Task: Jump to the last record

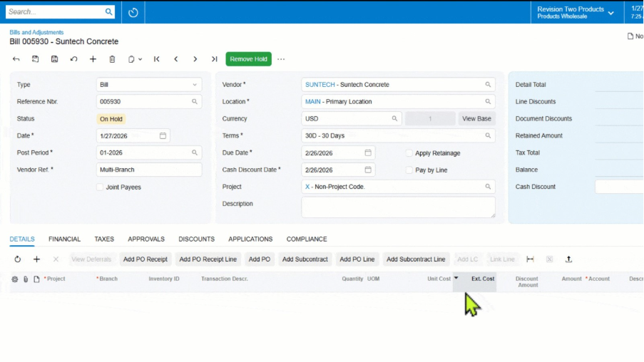Action: [x=215, y=59]
